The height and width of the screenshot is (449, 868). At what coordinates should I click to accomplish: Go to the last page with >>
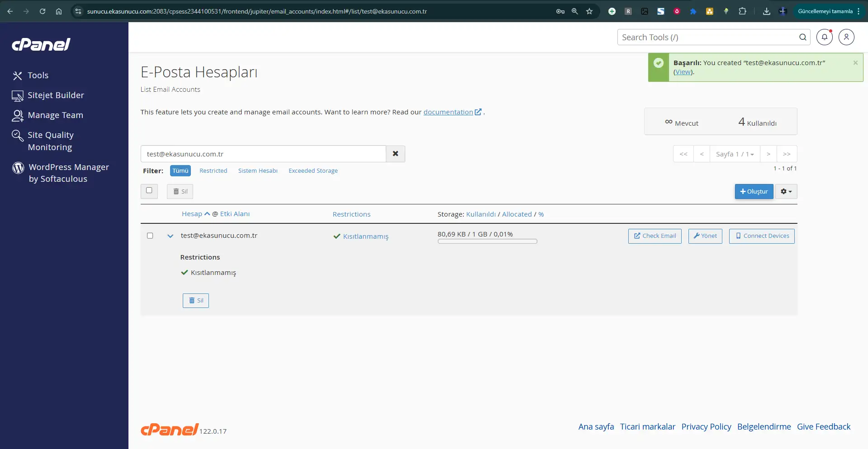tap(787, 154)
